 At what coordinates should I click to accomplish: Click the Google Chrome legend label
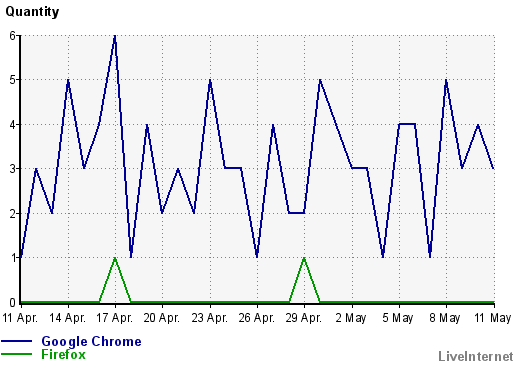click(x=91, y=342)
